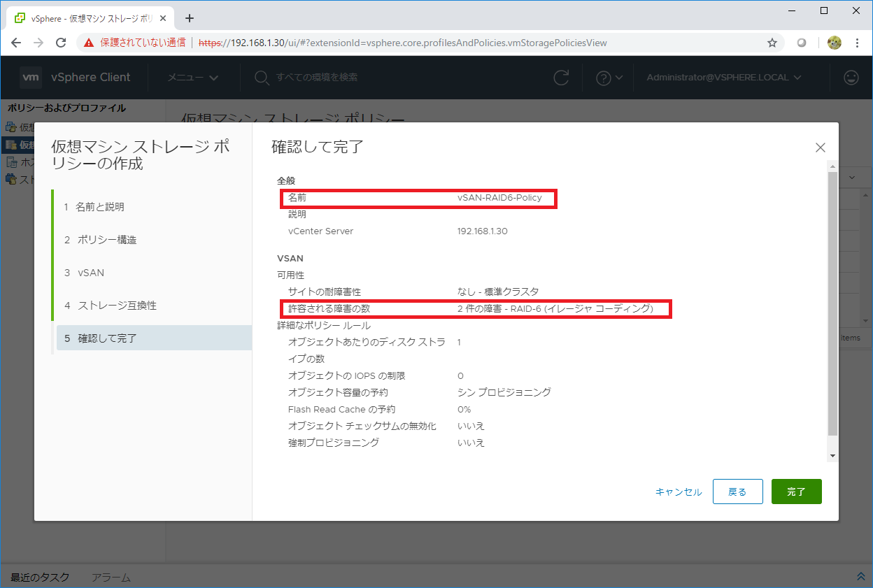This screenshot has height=588, width=873.
Task: Click the refresh icon in vSphere header
Action: click(561, 78)
